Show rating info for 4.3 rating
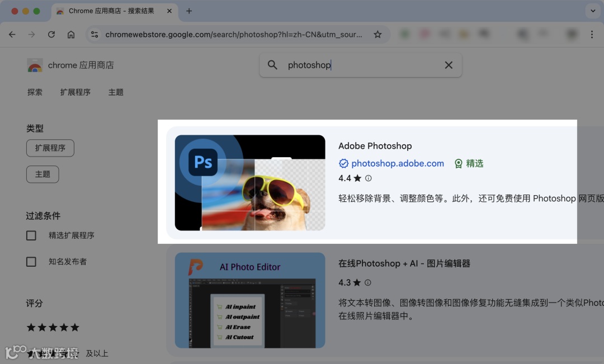 pos(368,282)
